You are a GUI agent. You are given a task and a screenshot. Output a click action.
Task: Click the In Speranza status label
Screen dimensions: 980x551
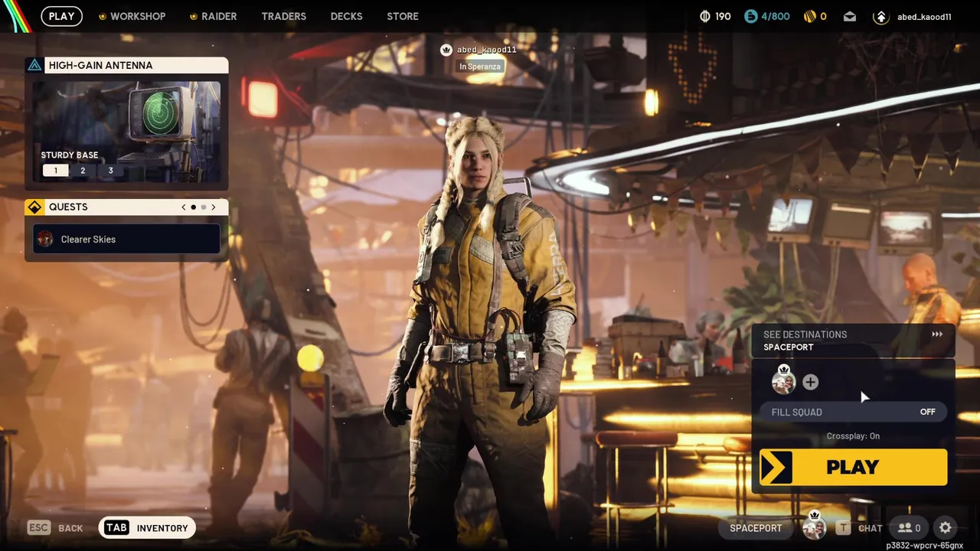480,67
